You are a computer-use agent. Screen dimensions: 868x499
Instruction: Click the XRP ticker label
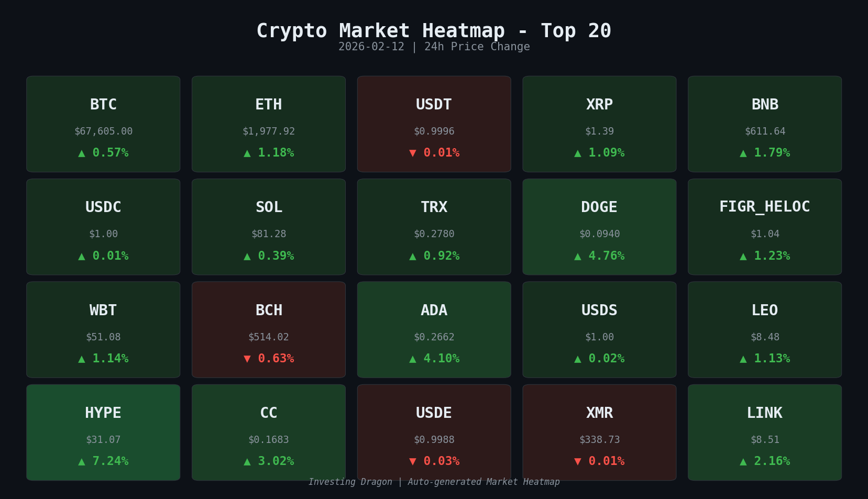pyautogui.click(x=599, y=105)
